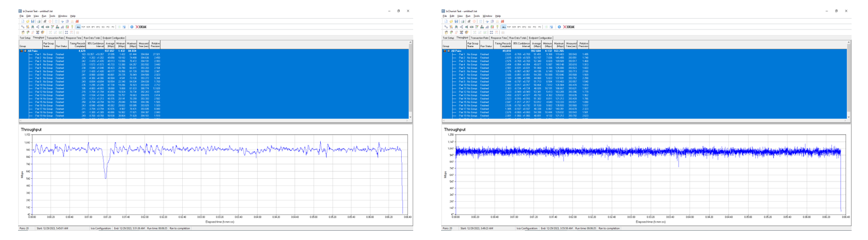Click Maximum (Mbps) column header, right window
The height and width of the screenshot is (240, 868).
click(558, 45)
